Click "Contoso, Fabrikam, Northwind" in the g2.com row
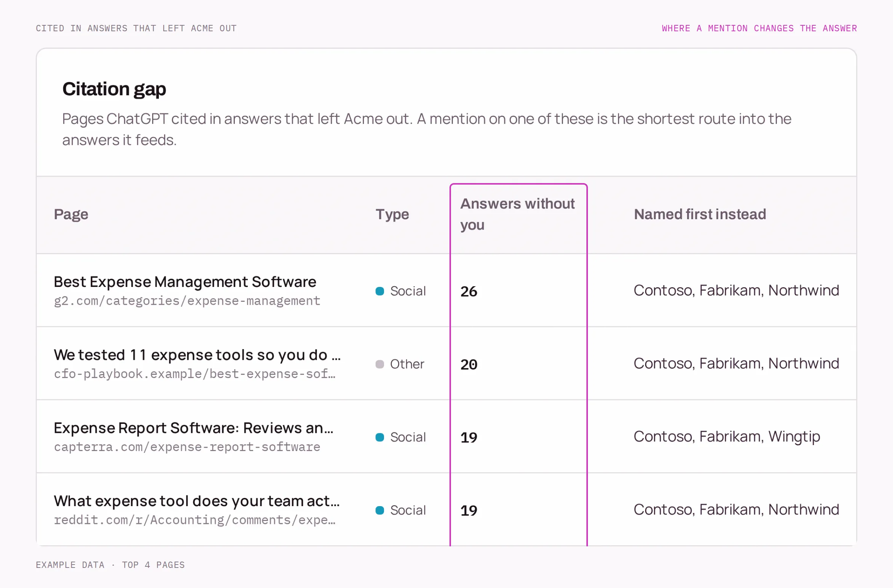This screenshot has height=588, width=893. tap(736, 290)
